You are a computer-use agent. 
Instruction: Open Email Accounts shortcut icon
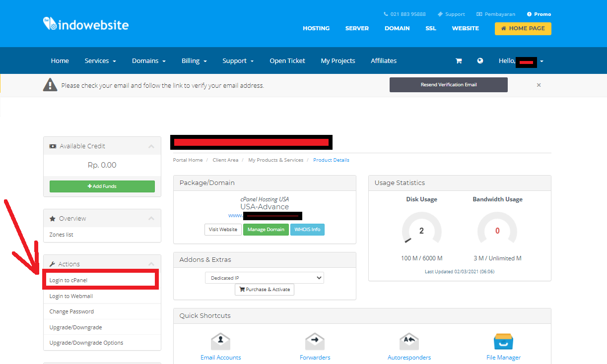(x=220, y=341)
